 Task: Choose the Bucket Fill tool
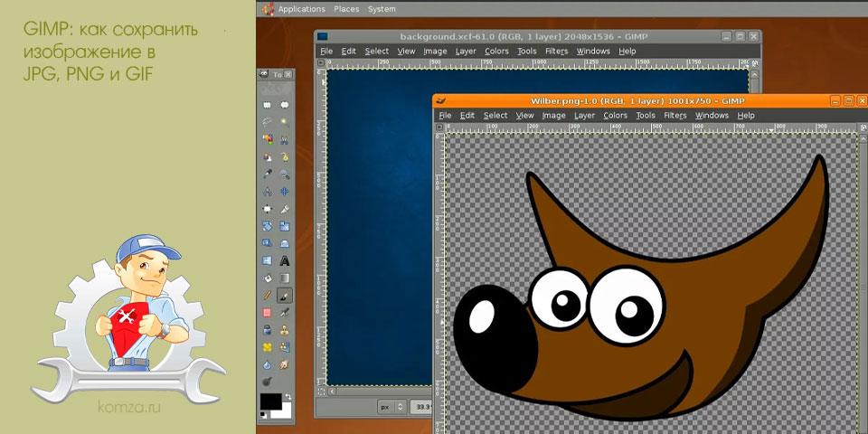click(267, 278)
